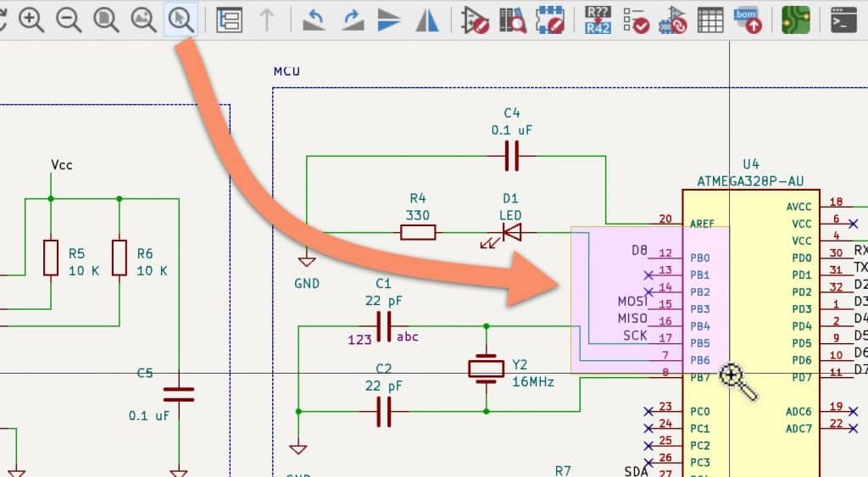Open the symbol fields table editor
Screen dimensions: 868x477
tap(711, 20)
